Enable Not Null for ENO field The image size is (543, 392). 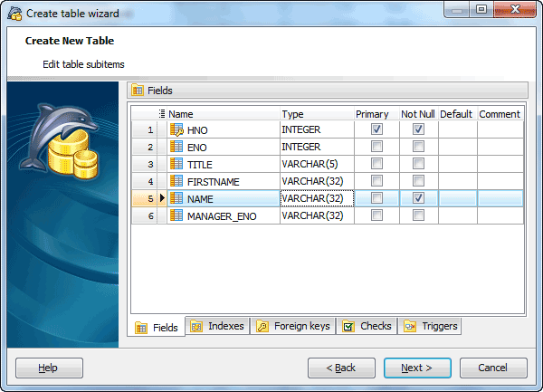point(418,147)
